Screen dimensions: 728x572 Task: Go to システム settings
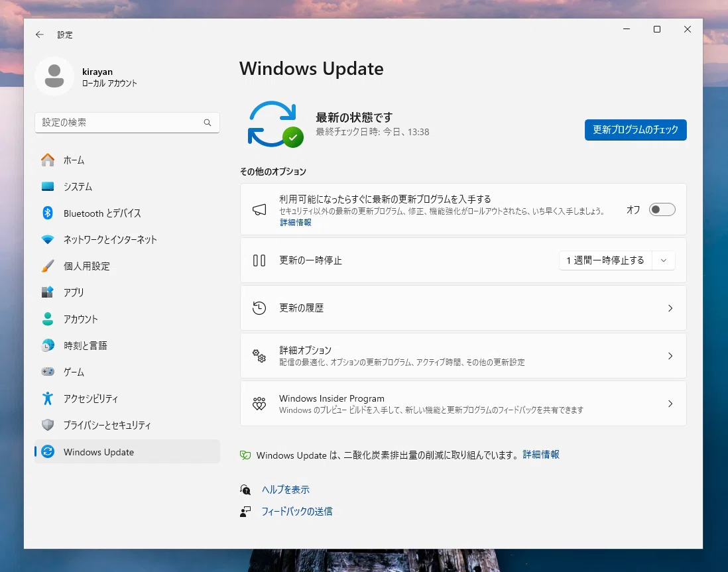coord(127,187)
